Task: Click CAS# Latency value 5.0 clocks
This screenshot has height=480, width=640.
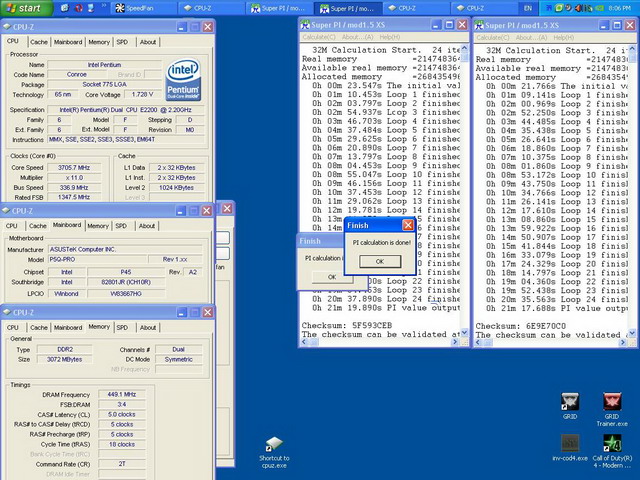Action: pyautogui.click(x=122, y=414)
